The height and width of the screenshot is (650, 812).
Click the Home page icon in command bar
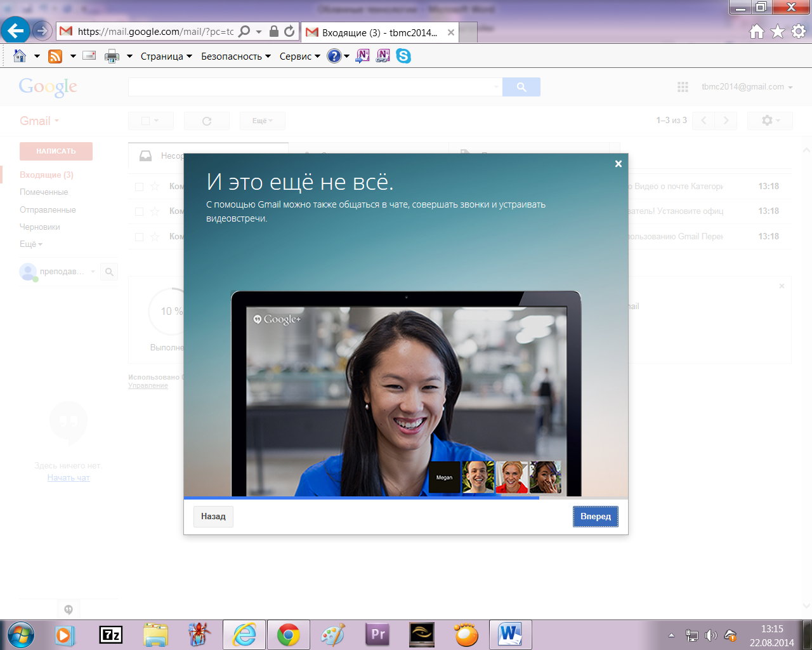coord(20,56)
